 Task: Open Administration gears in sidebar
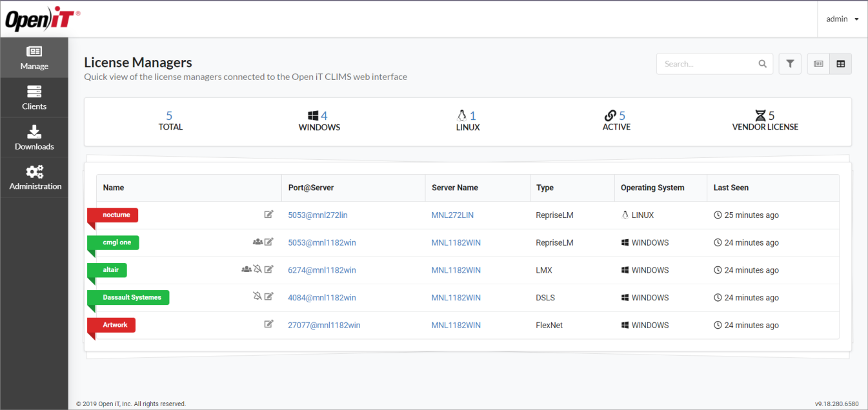pos(34,178)
